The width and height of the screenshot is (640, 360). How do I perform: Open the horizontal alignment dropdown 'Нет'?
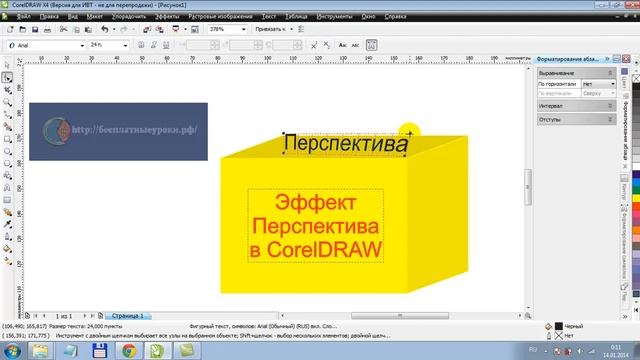[598, 84]
